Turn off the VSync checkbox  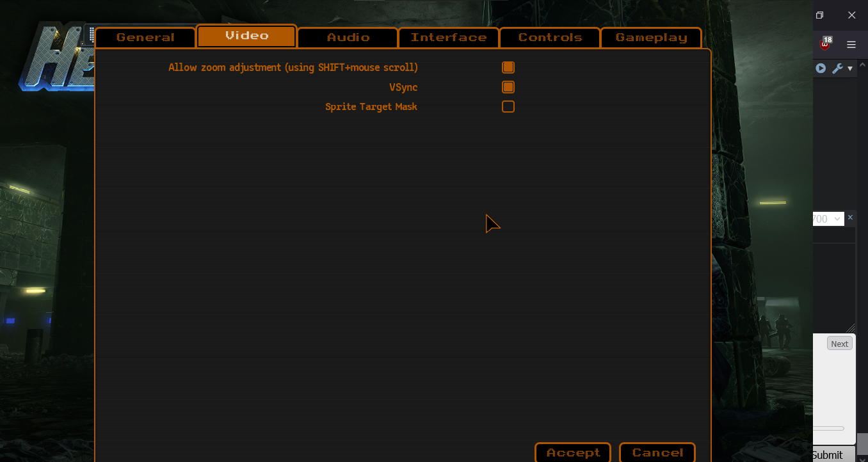[508, 87]
